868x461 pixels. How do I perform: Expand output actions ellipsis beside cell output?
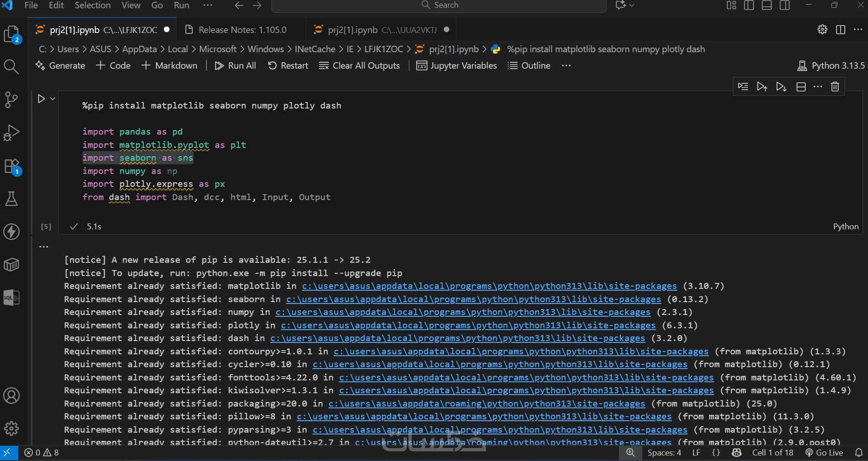point(44,247)
